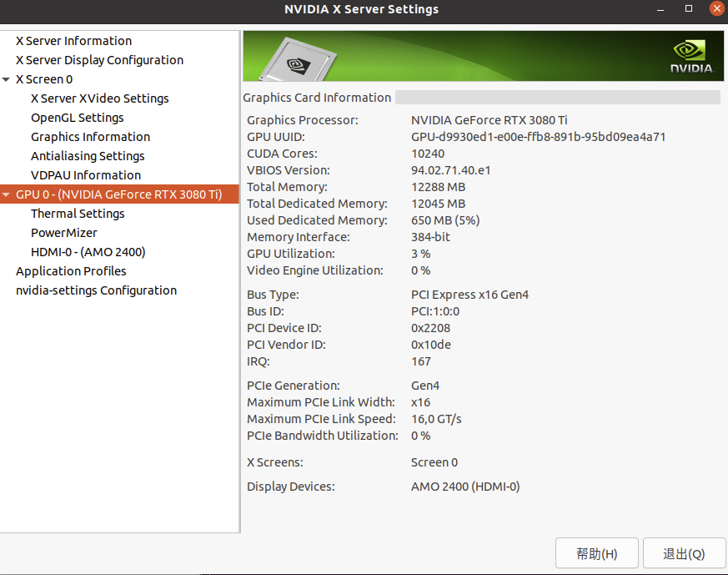The image size is (728, 575).
Task: Open X Server XVideo Settings
Action: point(99,98)
